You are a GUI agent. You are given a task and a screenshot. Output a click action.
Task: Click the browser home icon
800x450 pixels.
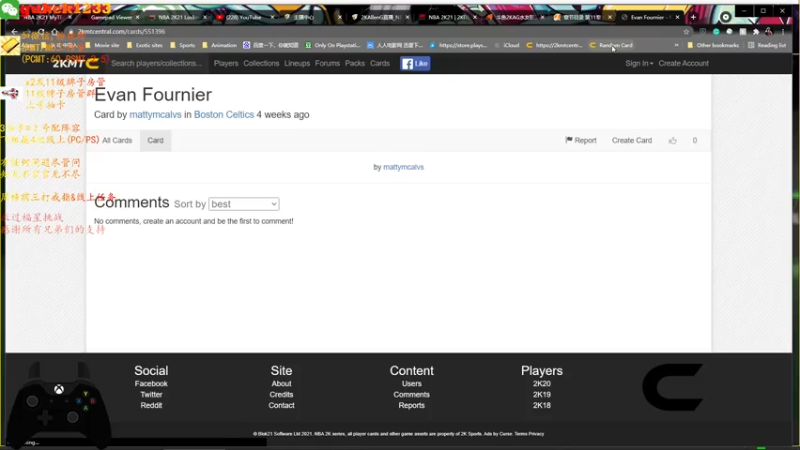tap(55, 32)
